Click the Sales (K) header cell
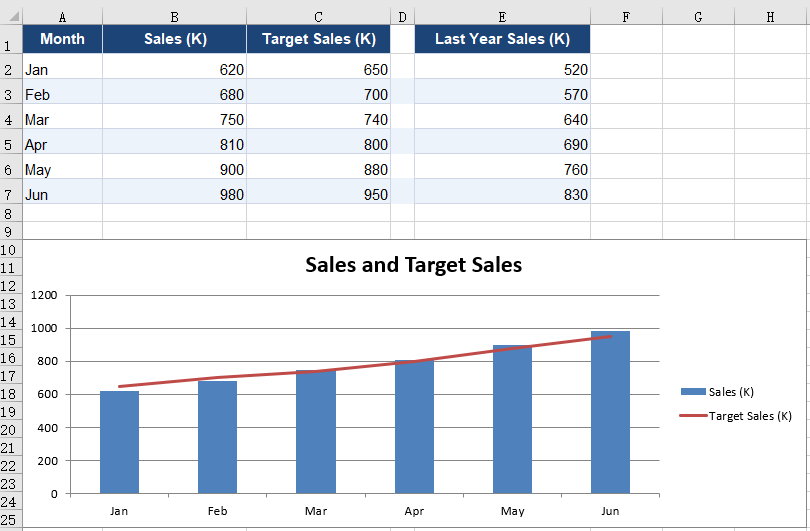 [x=175, y=39]
